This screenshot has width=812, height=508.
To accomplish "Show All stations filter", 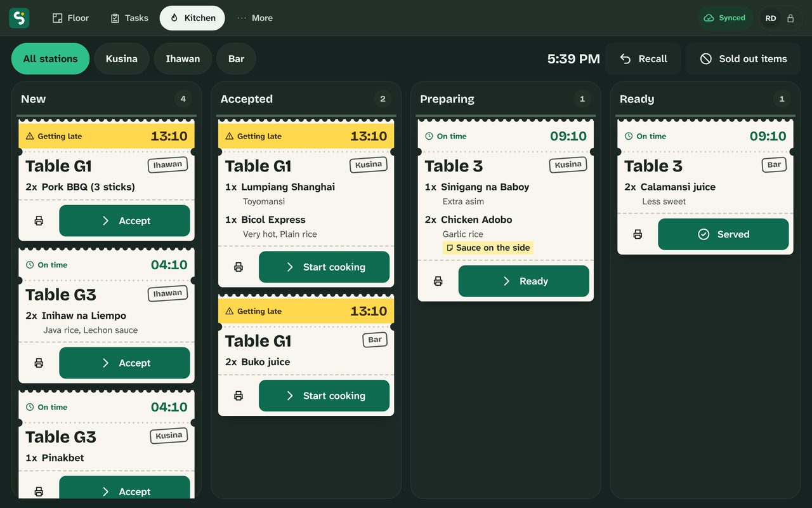I will pyautogui.click(x=50, y=59).
